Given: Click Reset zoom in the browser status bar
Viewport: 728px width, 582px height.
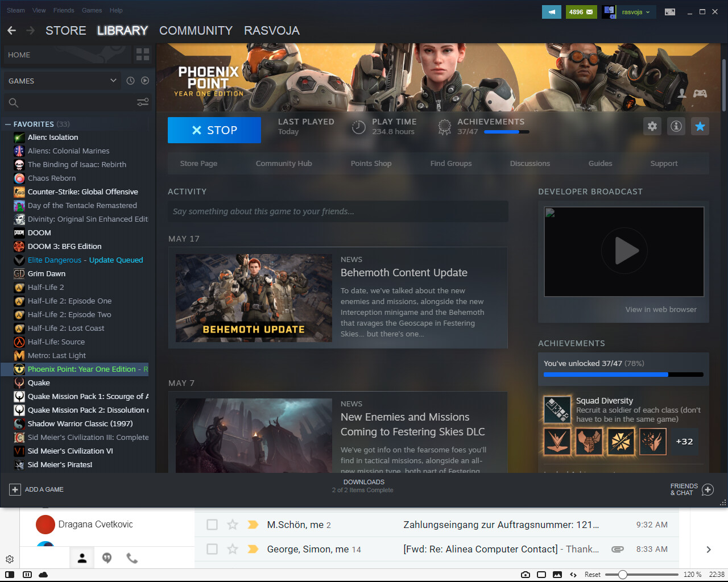Looking at the screenshot, I should coord(593,575).
